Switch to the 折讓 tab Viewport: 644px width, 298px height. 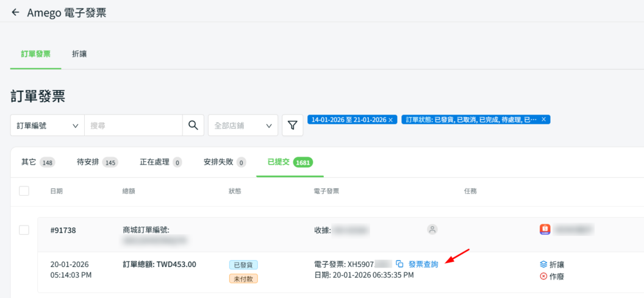pyautogui.click(x=79, y=54)
